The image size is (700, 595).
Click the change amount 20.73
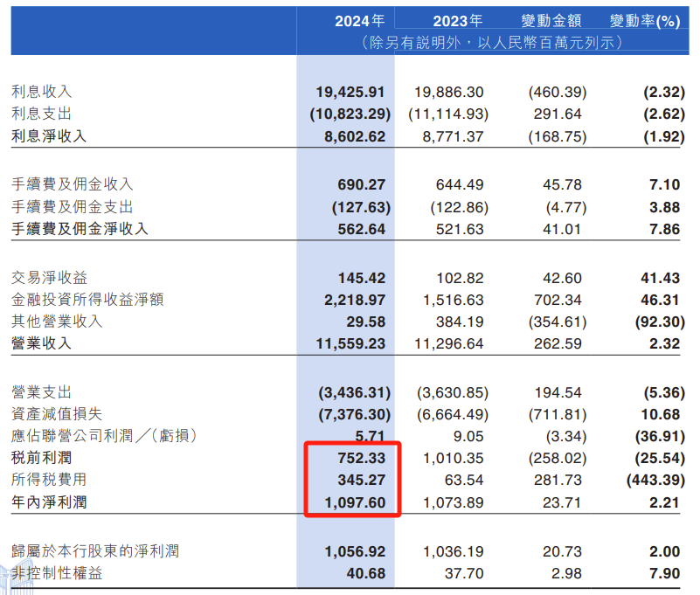coord(562,551)
